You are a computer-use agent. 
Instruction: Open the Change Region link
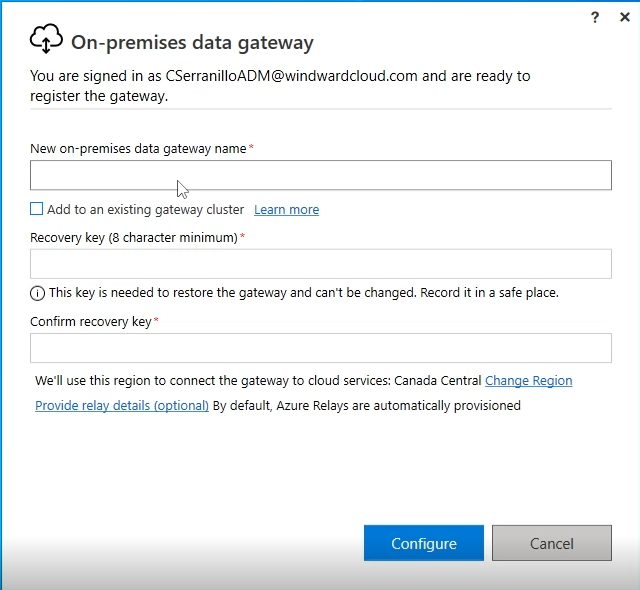tap(529, 381)
